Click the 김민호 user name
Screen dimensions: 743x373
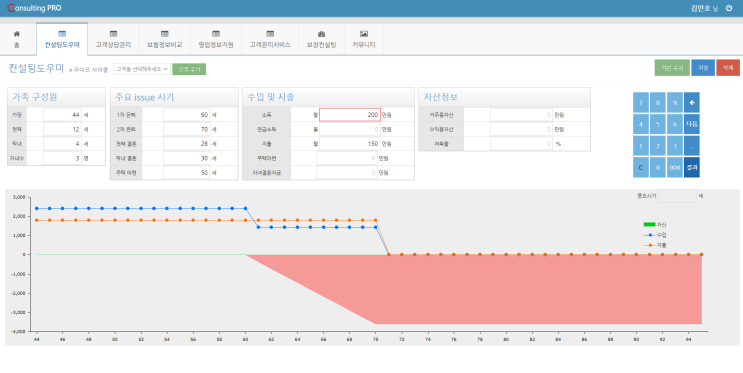click(x=700, y=8)
